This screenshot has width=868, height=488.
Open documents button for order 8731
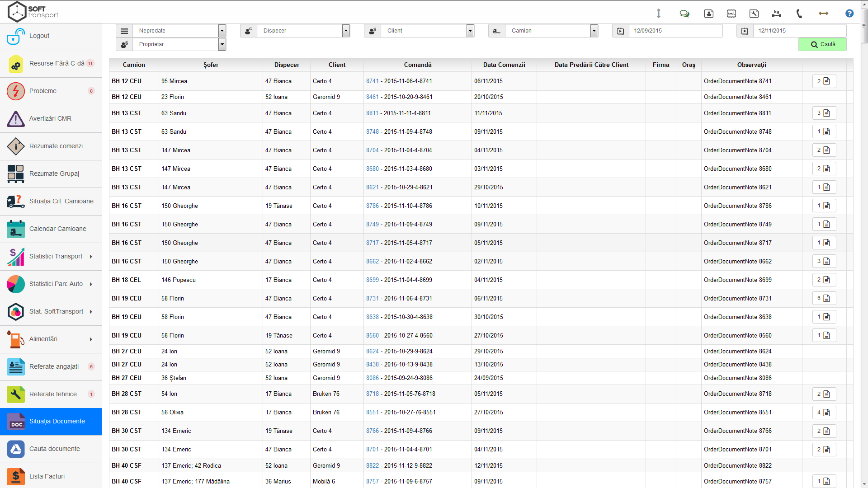click(x=824, y=299)
